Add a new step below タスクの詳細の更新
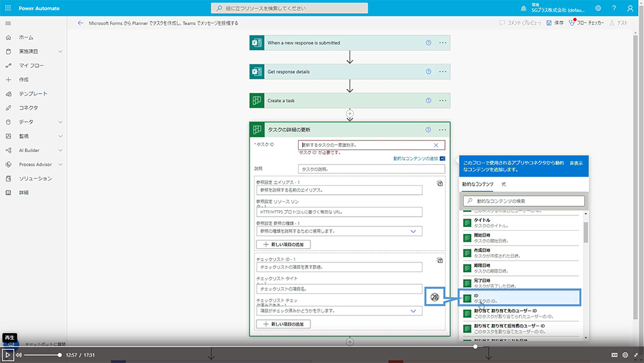The image size is (644, 363). click(x=350, y=342)
